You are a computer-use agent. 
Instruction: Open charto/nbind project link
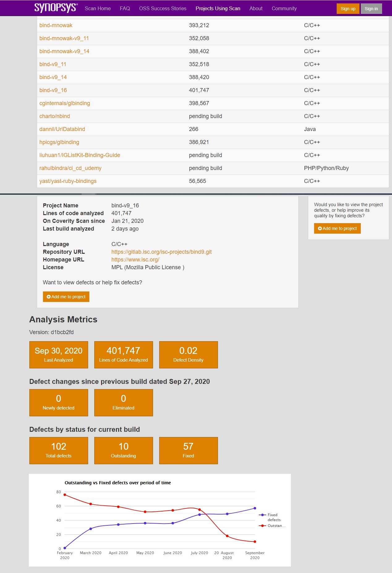(55, 116)
